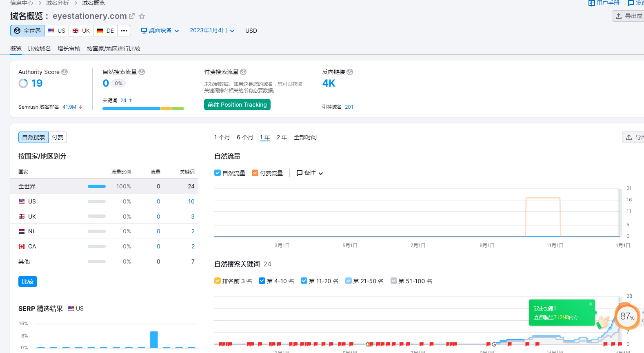Toggle 第 21-50 名 checkbox
Screen dimensions: 644x353
349,281
